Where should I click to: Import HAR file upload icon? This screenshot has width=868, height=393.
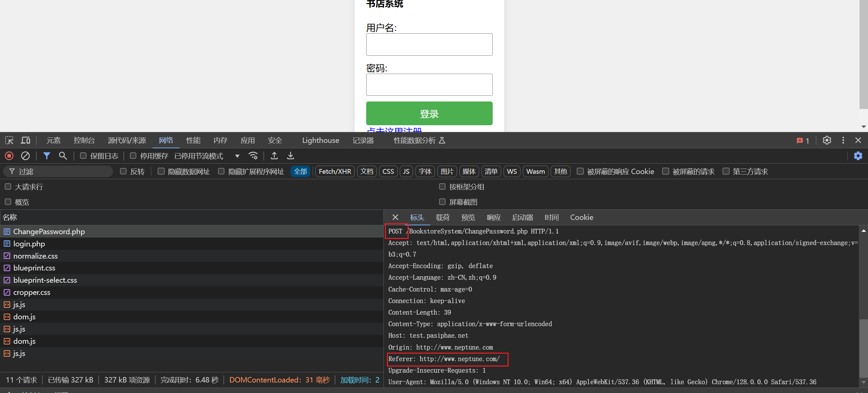pyautogui.click(x=274, y=156)
